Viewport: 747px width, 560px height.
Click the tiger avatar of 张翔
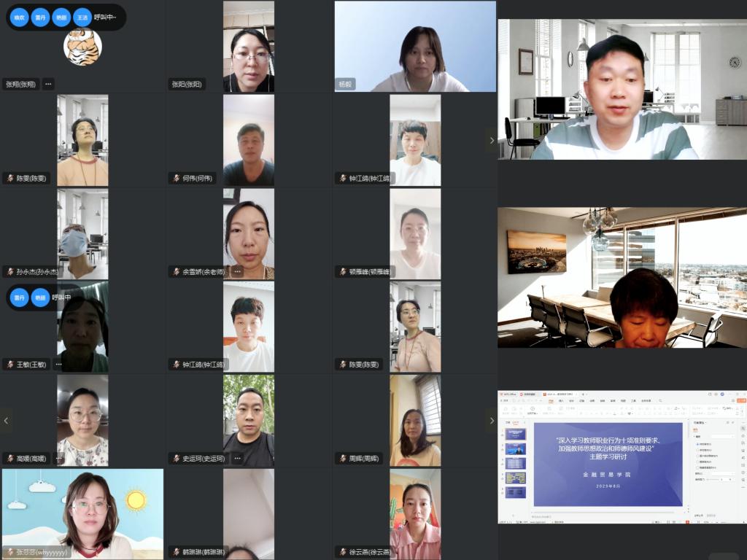click(82, 47)
